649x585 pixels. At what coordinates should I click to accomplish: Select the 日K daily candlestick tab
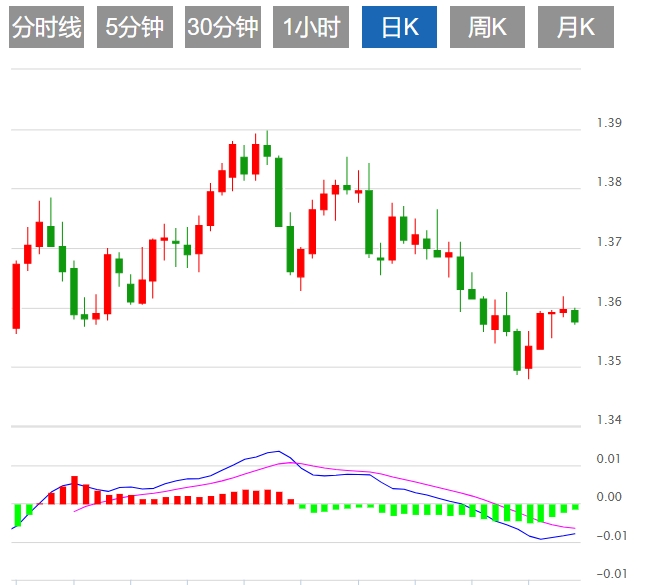click(x=399, y=27)
